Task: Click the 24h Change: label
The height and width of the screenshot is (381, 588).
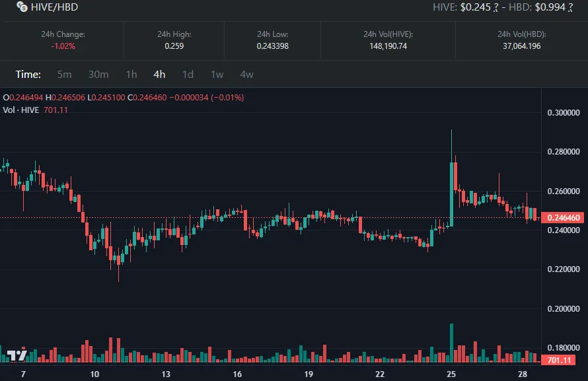Action: (63, 34)
